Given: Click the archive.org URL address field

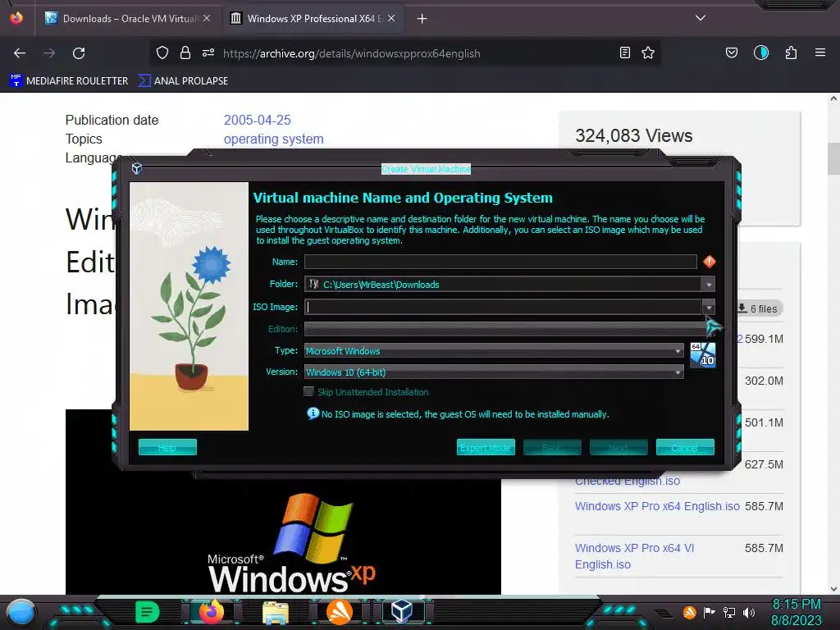Looking at the screenshot, I should [x=351, y=53].
